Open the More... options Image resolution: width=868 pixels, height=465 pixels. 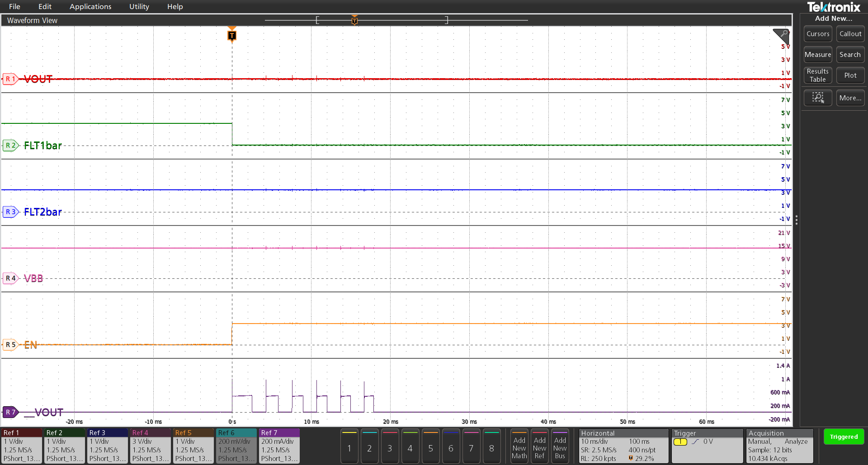point(850,98)
